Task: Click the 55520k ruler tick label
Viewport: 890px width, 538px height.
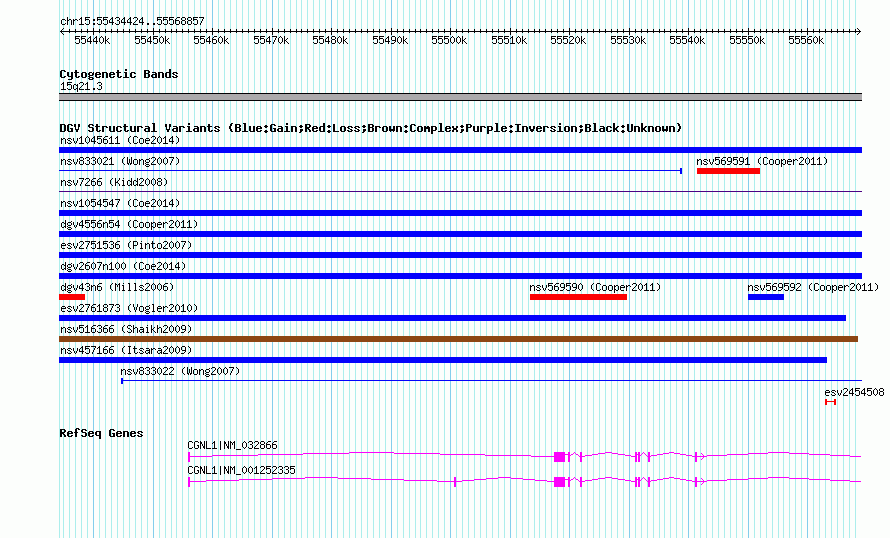Action: pos(568,40)
